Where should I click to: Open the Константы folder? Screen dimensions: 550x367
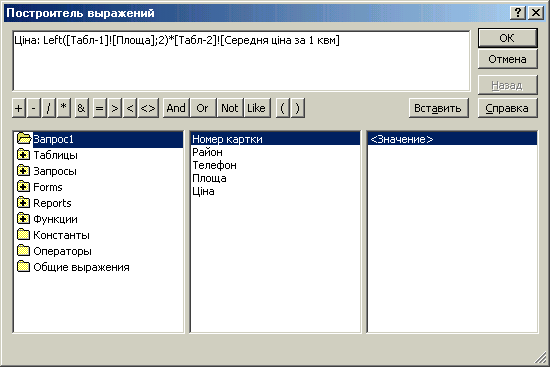click(53, 235)
